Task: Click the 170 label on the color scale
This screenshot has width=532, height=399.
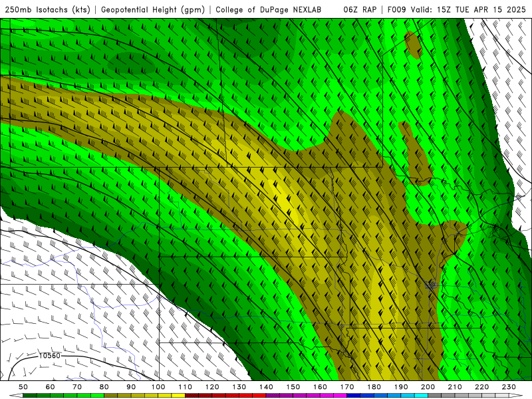Action: (347, 387)
